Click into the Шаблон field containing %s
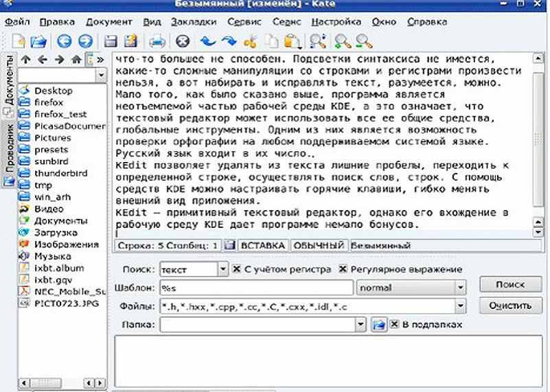This screenshot has width=550, height=392. tap(256, 288)
